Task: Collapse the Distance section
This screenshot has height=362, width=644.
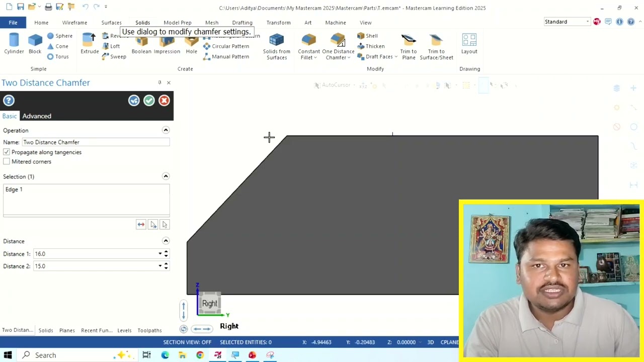Action: [166, 241]
